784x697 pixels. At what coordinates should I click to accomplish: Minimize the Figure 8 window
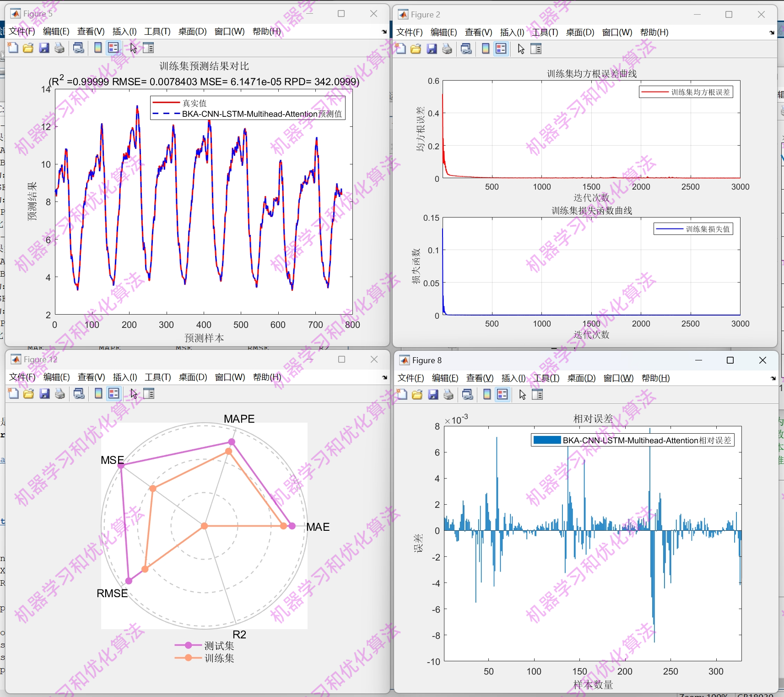tap(698, 360)
